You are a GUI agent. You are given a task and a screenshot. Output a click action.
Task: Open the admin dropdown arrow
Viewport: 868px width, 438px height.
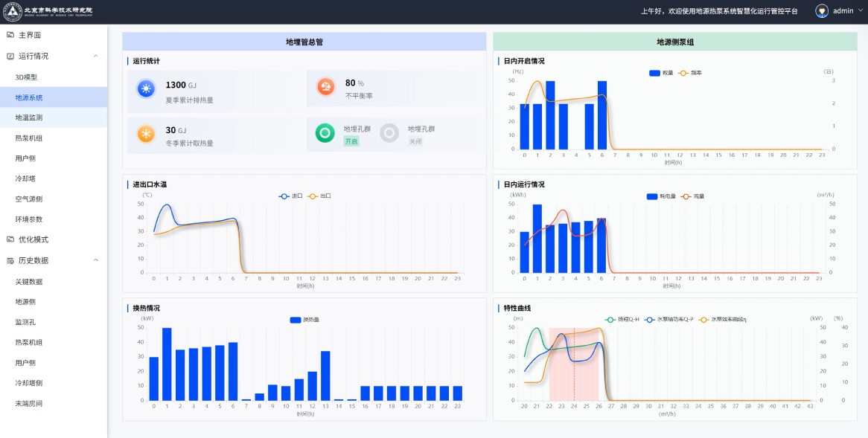861,11
